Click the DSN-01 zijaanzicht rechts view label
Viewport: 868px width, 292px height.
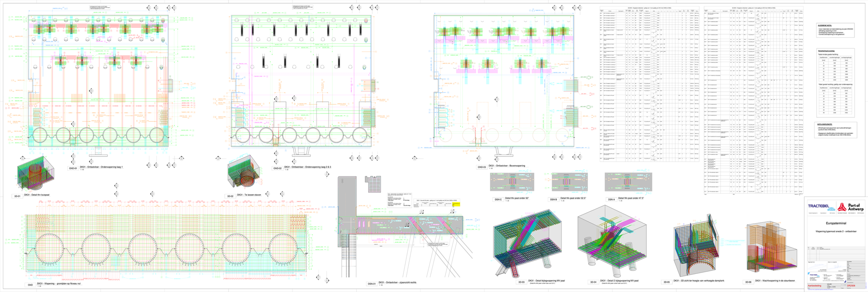click(x=397, y=282)
